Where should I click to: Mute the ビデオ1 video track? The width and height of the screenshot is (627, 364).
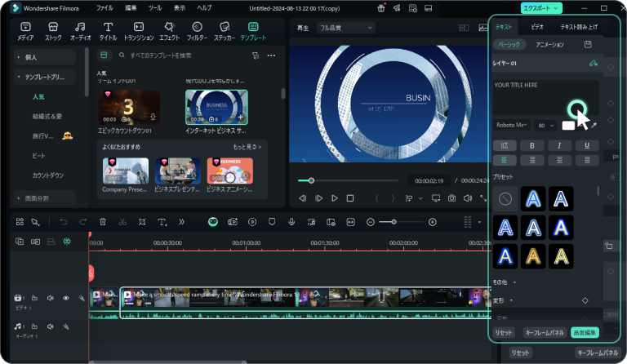tap(51, 298)
